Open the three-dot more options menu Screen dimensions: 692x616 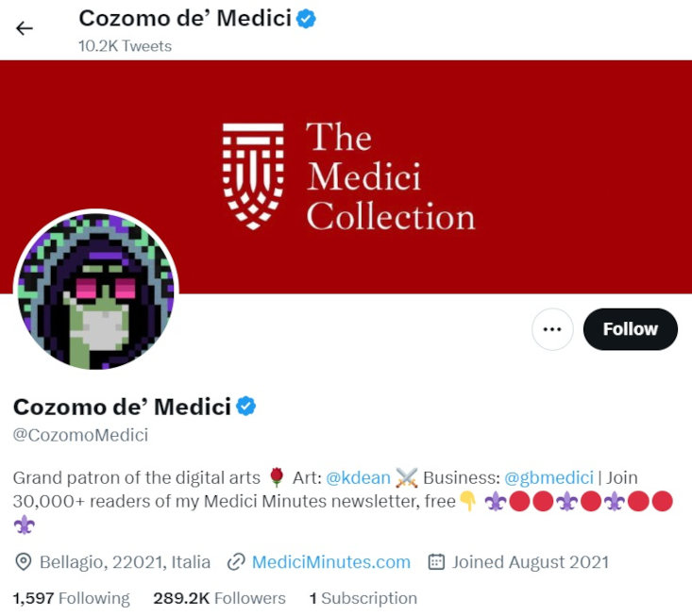click(x=552, y=329)
